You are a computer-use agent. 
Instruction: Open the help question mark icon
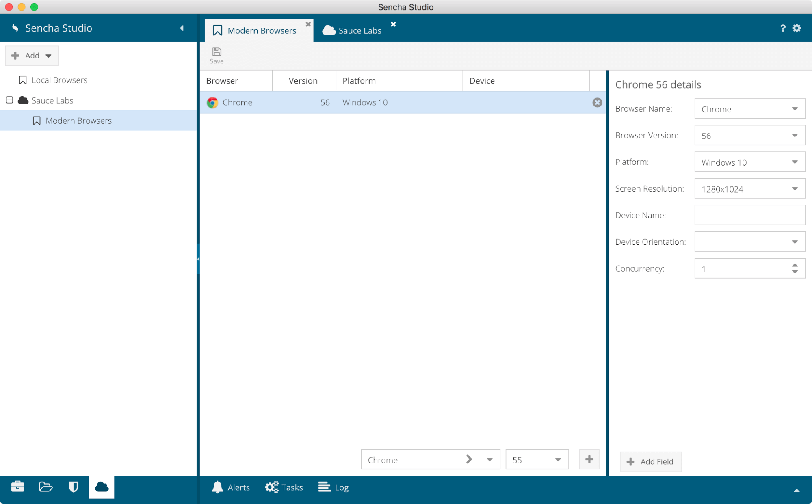pyautogui.click(x=783, y=28)
